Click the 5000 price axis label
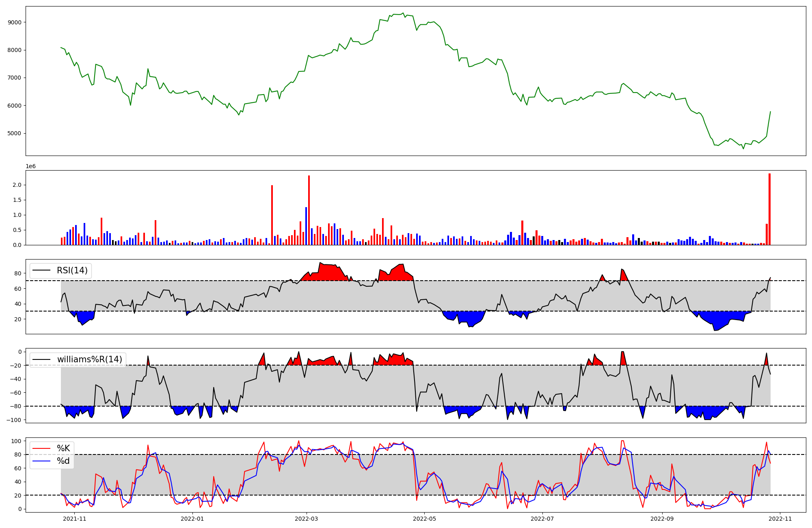 pos(15,133)
